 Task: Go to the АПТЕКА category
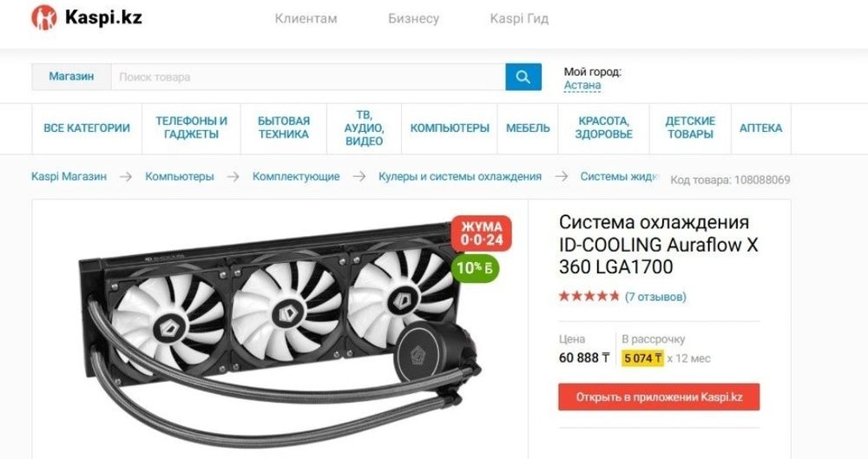760,128
